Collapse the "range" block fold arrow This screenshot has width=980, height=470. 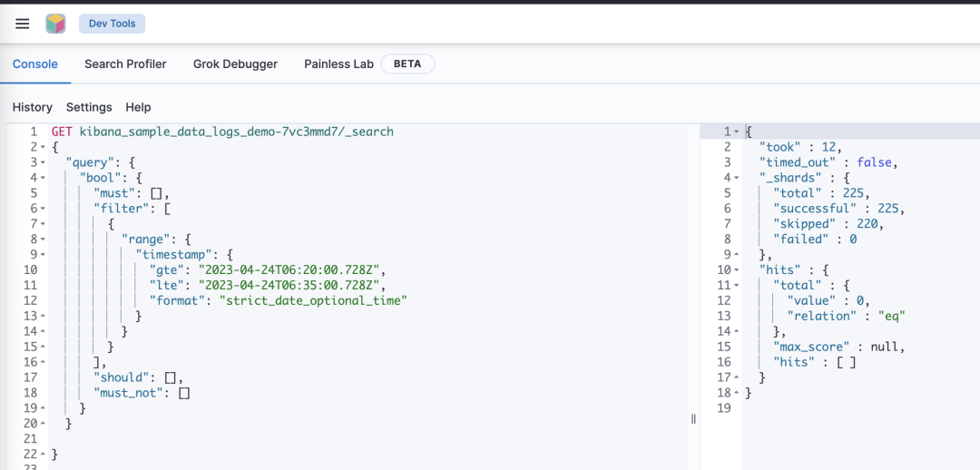43,240
